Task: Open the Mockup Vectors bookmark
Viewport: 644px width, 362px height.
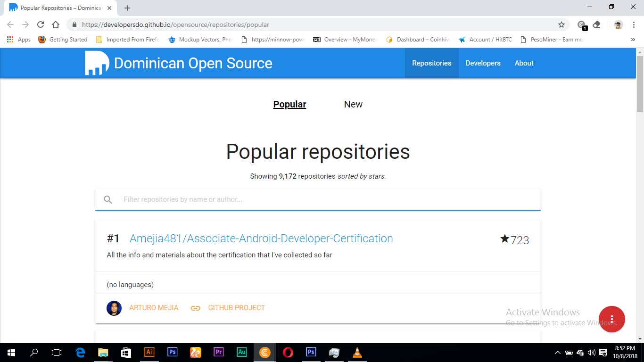Action: [x=200, y=40]
